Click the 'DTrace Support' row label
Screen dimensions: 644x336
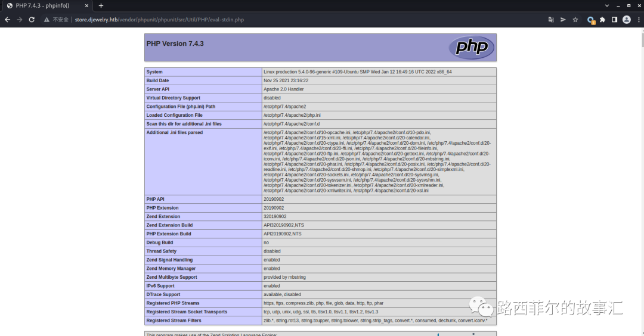(163, 294)
